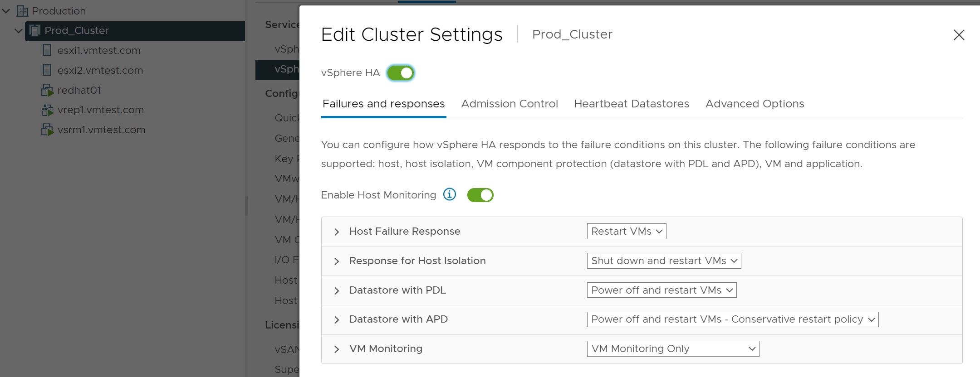Open the Datastore with APD policy dropdown

tap(732, 319)
